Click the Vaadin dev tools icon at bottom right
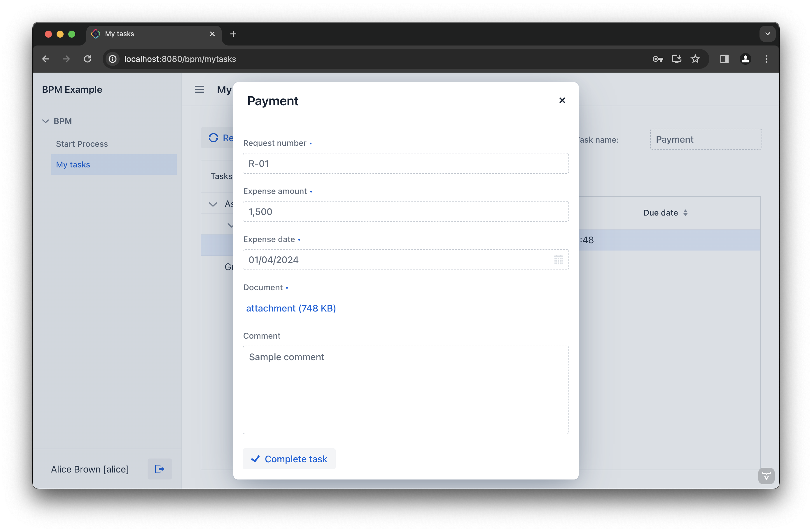 (x=766, y=476)
